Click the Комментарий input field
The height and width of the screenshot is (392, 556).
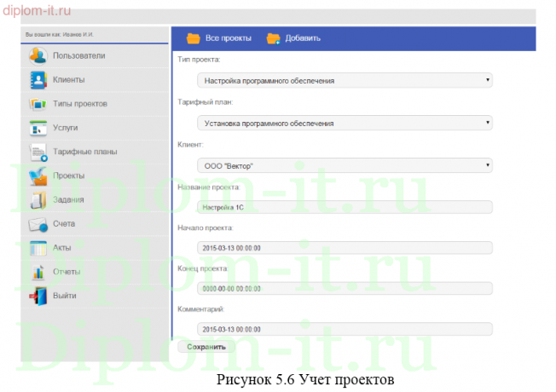coord(345,329)
